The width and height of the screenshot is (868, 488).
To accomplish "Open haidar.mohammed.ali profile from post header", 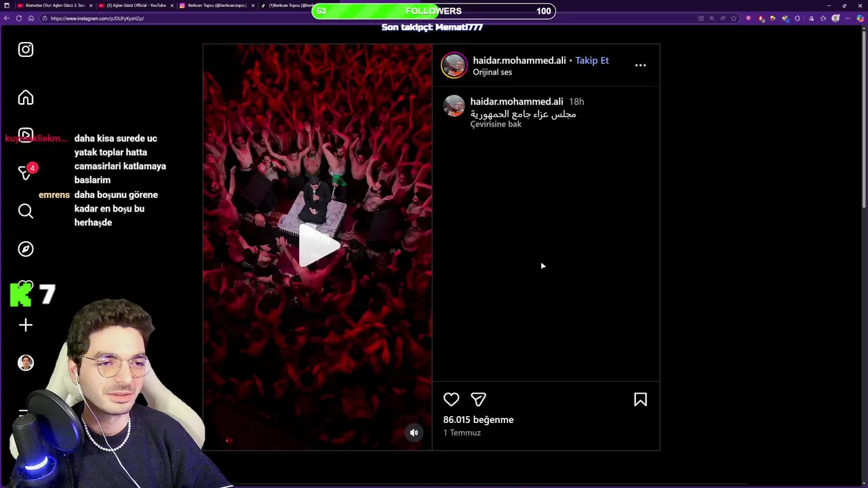I will click(x=519, y=60).
